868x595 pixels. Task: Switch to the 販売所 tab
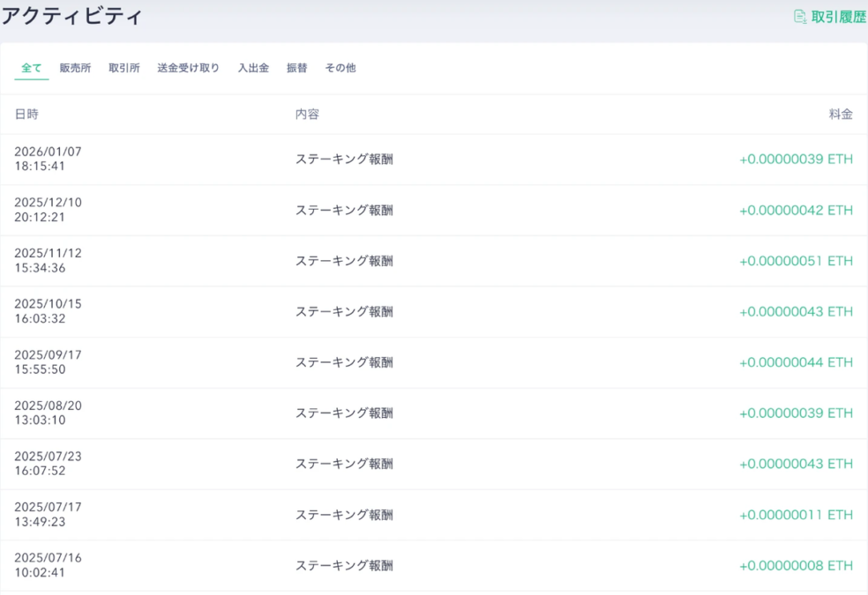(75, 68)
